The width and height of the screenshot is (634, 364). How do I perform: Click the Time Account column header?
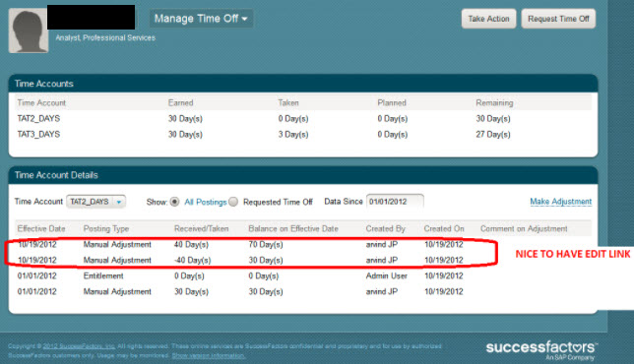(41, 103)
